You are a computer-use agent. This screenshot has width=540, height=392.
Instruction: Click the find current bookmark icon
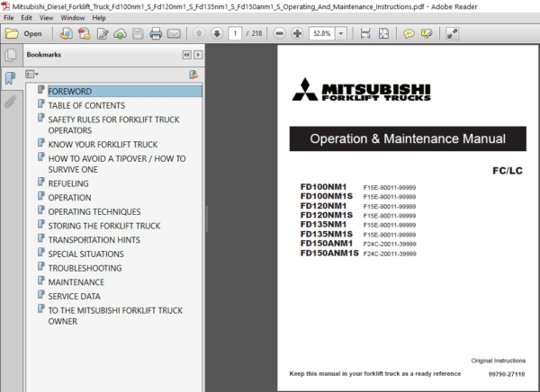(x=193, y=75)
